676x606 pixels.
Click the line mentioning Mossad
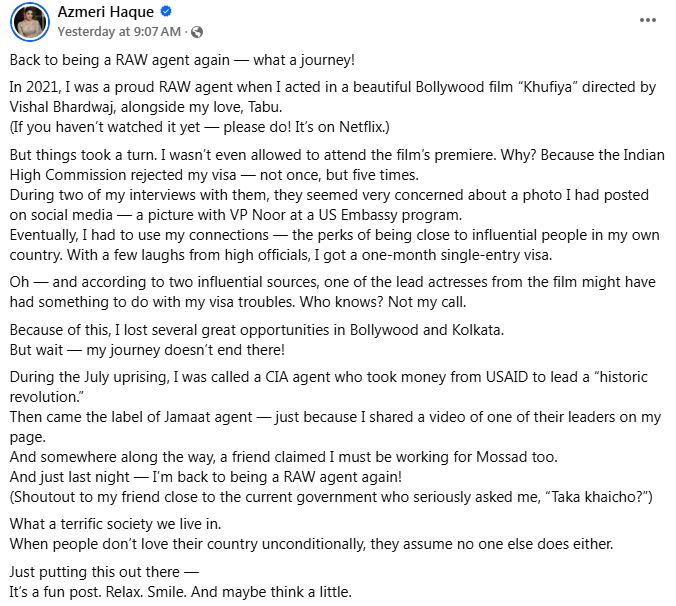coord(284,457)
